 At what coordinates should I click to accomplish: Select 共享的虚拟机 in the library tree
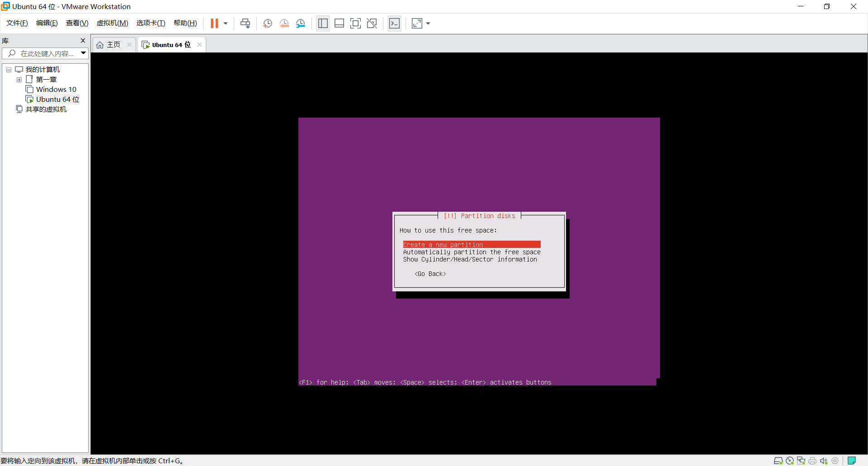(46, 109)
